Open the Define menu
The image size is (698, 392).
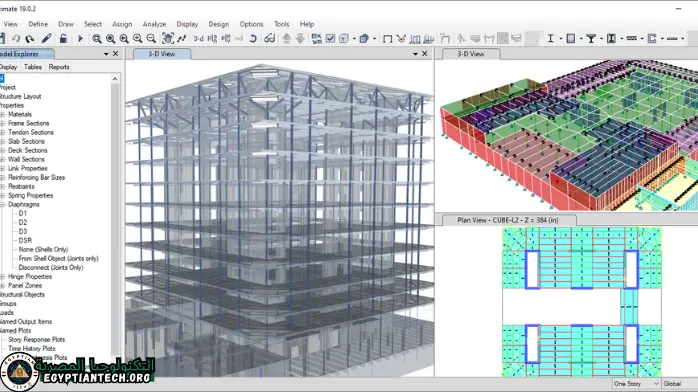[38, 24]
